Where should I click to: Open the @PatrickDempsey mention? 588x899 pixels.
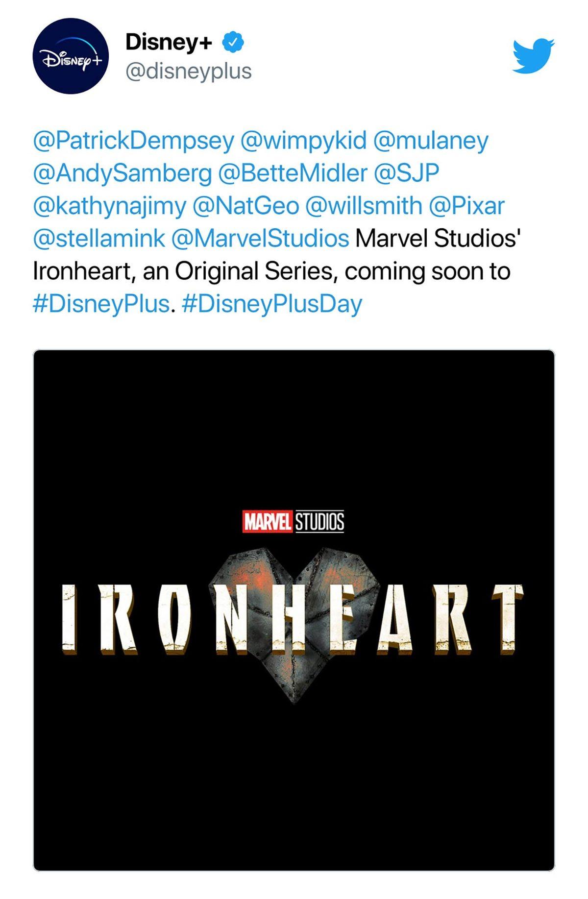tap(133, 141)
